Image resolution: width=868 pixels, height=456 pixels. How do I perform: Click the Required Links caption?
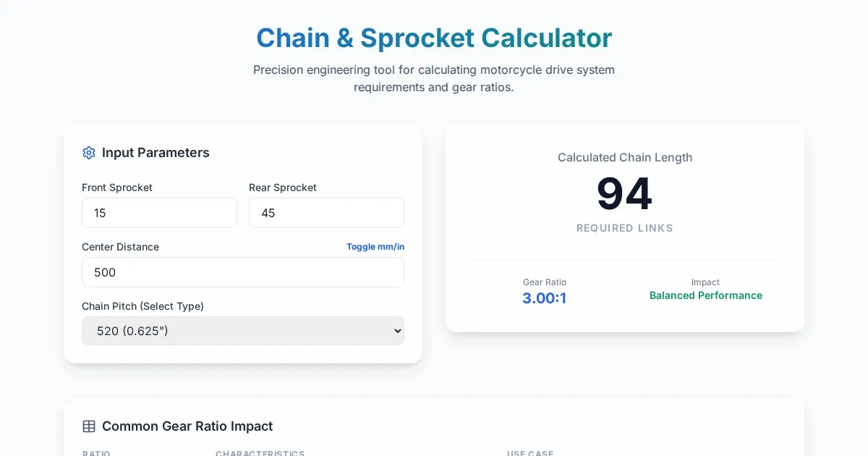pos(624,228)
